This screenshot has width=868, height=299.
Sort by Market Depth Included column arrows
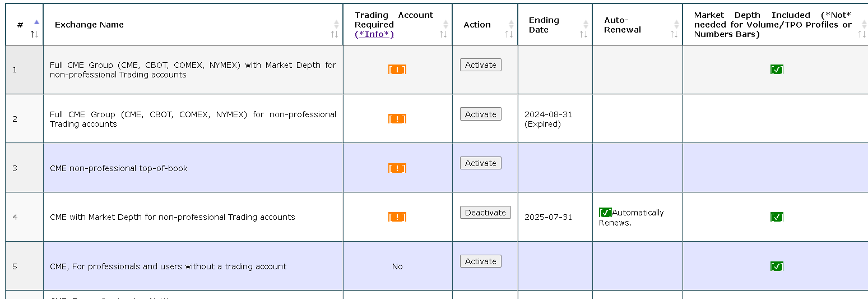click(x=862, y=29)
